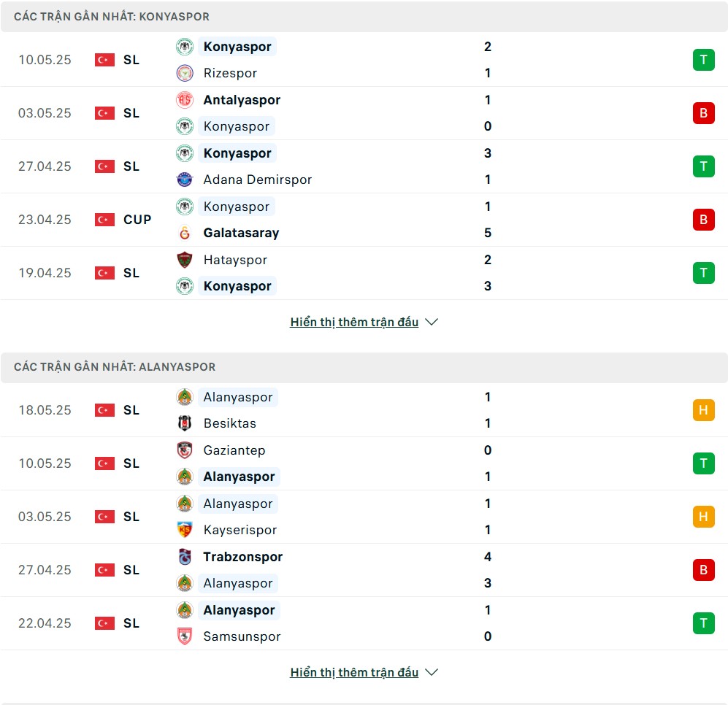Image resolution: width=728 pixels, height=705 pixels.
Task: Open 'Hiển thị thêm trận đấu' under Alanyaspor
Action: click(354, 672)
